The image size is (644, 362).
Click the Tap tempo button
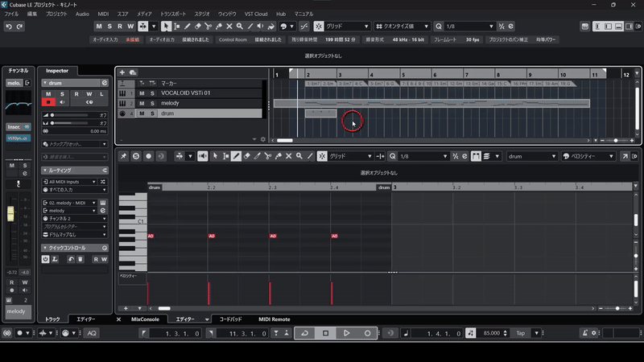(520, 333)
